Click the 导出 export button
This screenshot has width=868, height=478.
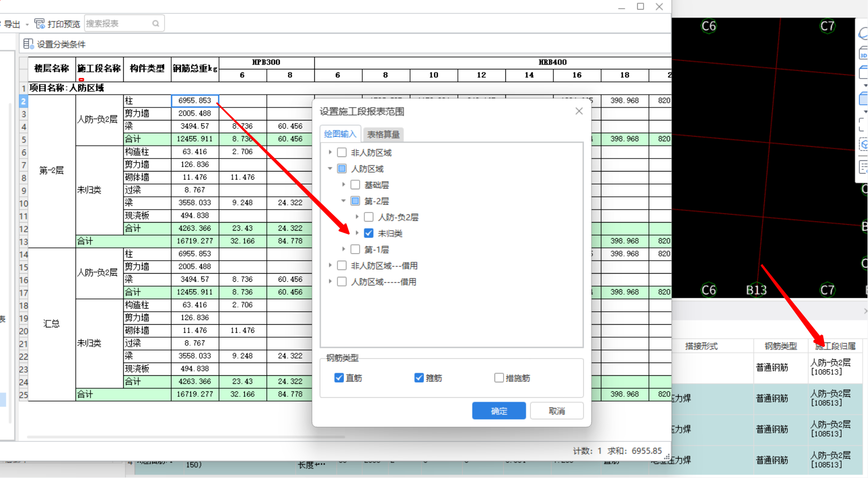tap(11, 24)
